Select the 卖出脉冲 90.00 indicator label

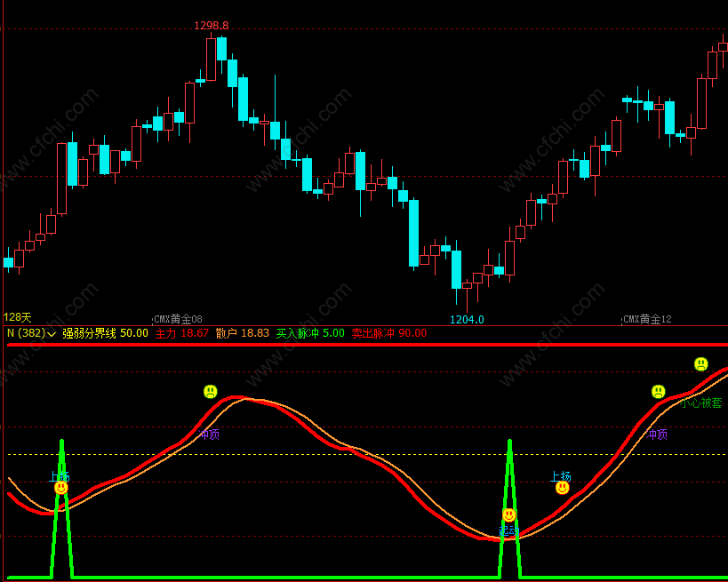(x=389, y=333)
